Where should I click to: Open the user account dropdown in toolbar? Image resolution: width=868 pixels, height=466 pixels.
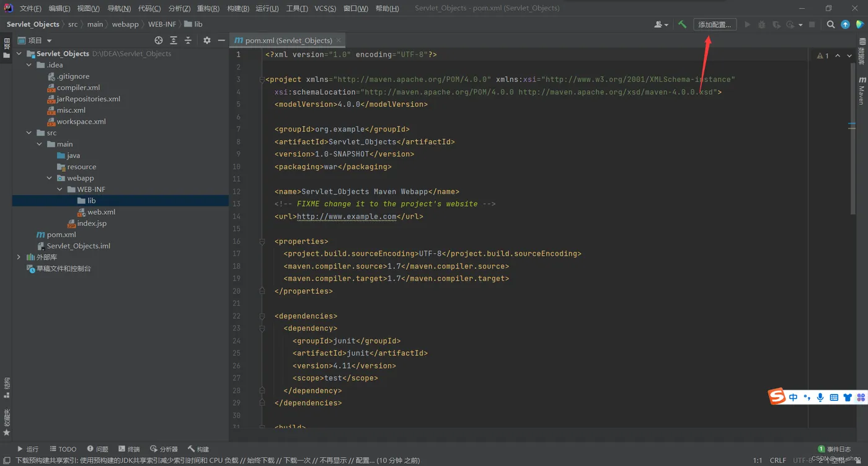tap(661, 24)
